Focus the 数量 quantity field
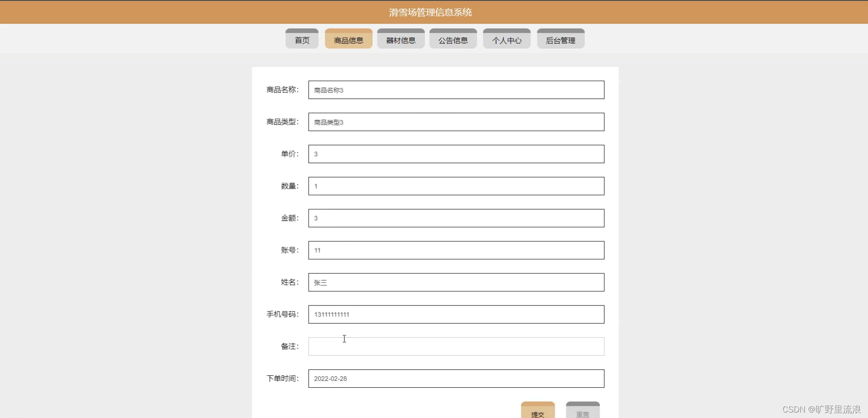Image resolution: width=868 pixels, height=418 pixels. [455, 186]
